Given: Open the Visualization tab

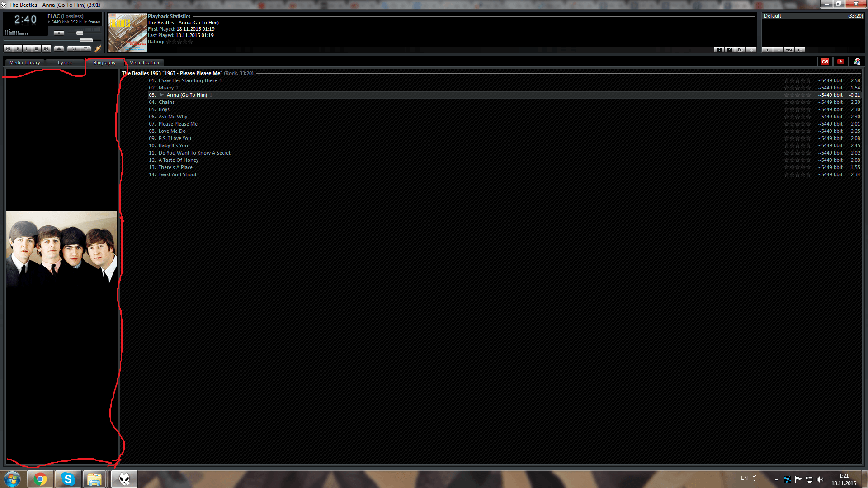Looking at the screenshot, I should pos(144,63).
